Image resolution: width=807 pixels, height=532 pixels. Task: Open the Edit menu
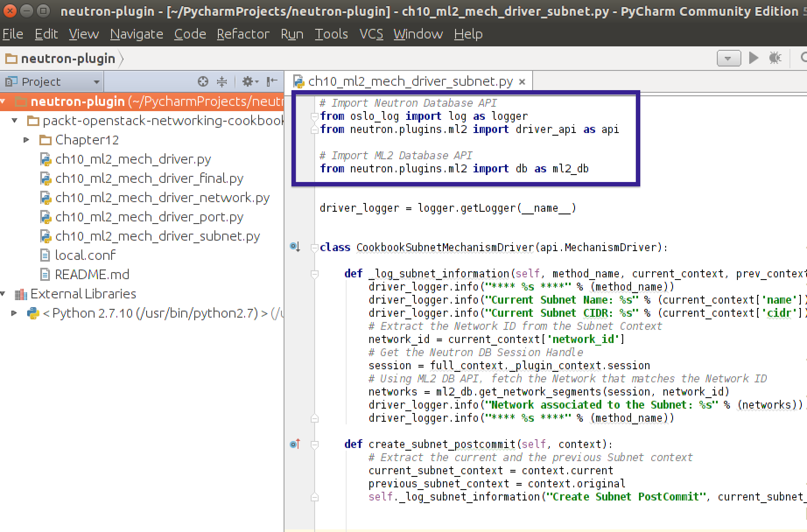[46, 34]
